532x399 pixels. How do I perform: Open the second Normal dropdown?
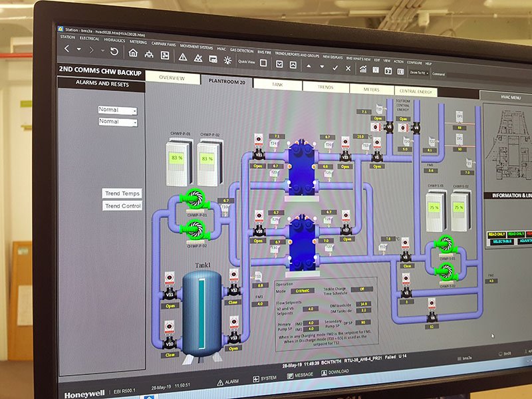pyautogui.click(x=118, y=122)
